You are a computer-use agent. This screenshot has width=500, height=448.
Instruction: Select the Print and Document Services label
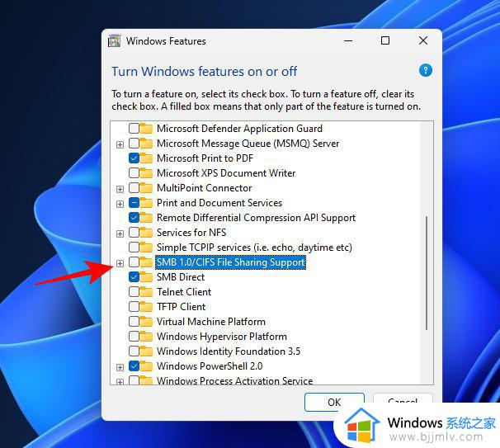point(219,202)
